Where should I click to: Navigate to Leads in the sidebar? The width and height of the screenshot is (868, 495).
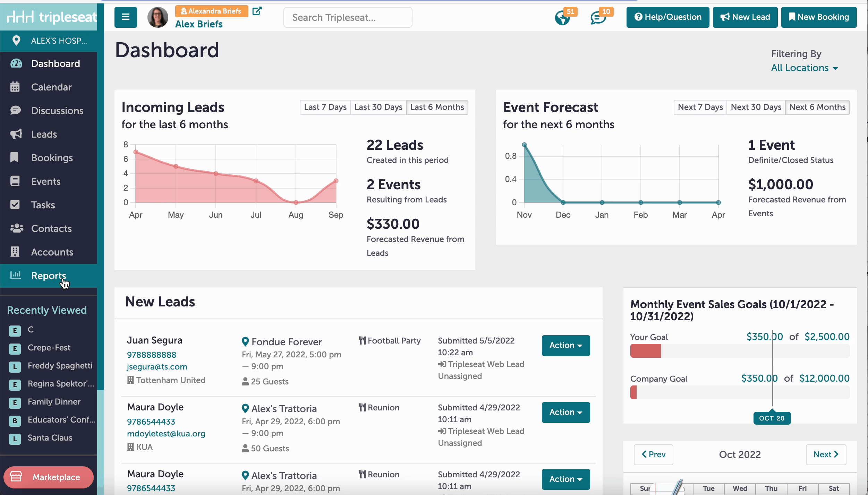click(x=49, y=134)
